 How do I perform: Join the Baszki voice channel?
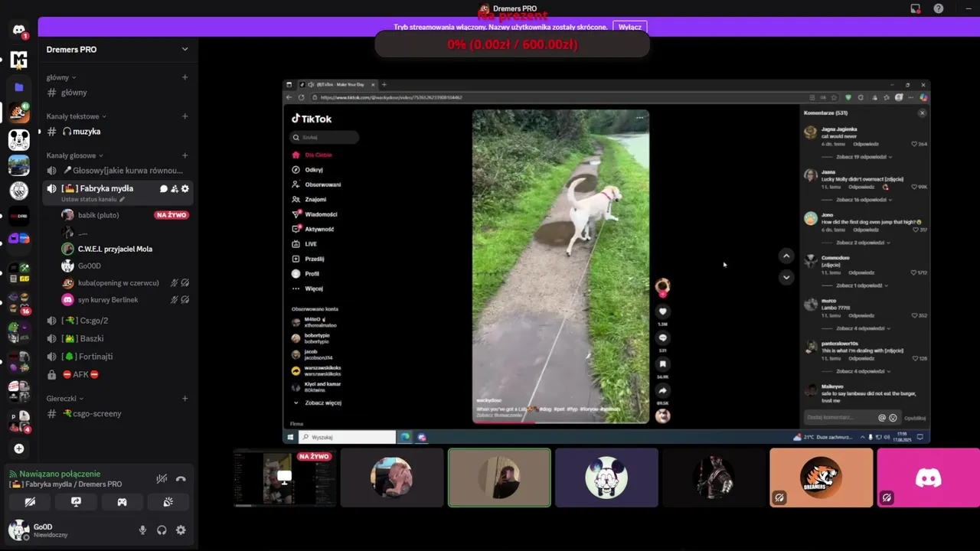click(117, 338)
